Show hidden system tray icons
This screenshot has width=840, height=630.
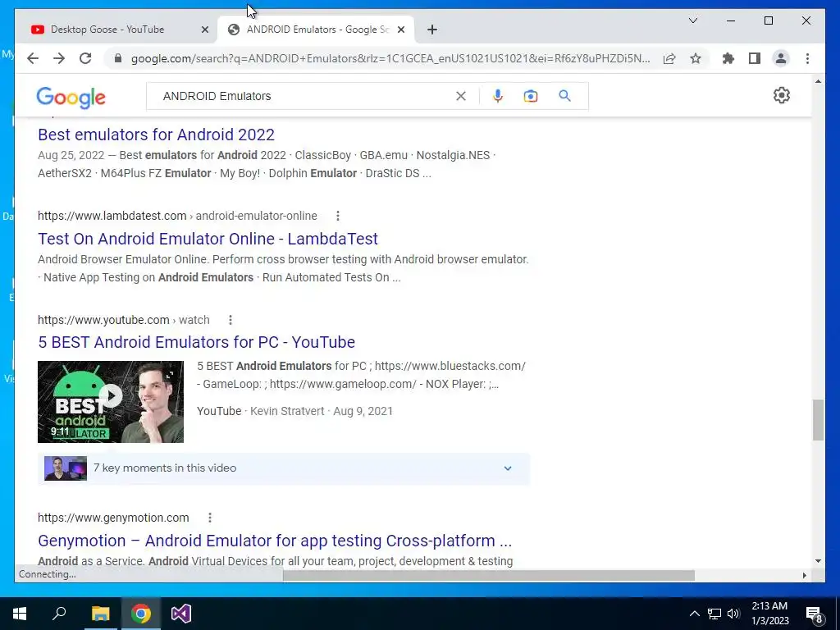pyautogui.click(x=694, y=614)
